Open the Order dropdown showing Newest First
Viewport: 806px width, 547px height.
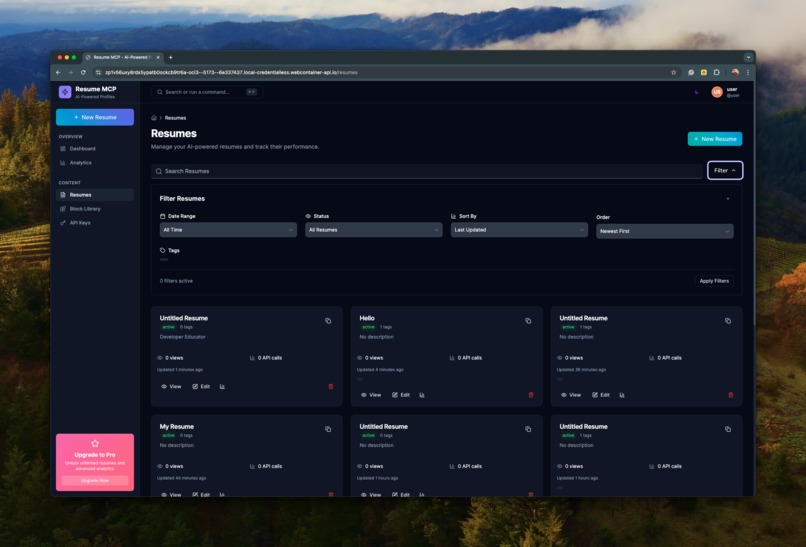click(665, 231)
